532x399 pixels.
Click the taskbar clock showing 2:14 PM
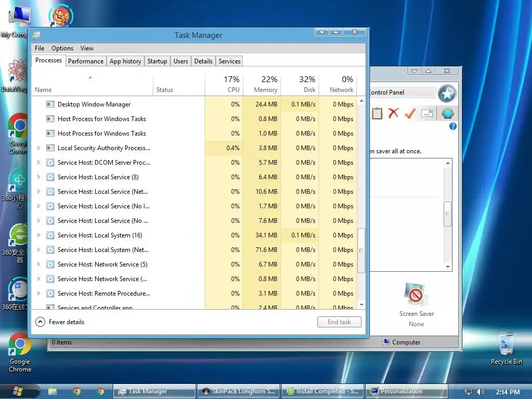click(x=508, y=392)
